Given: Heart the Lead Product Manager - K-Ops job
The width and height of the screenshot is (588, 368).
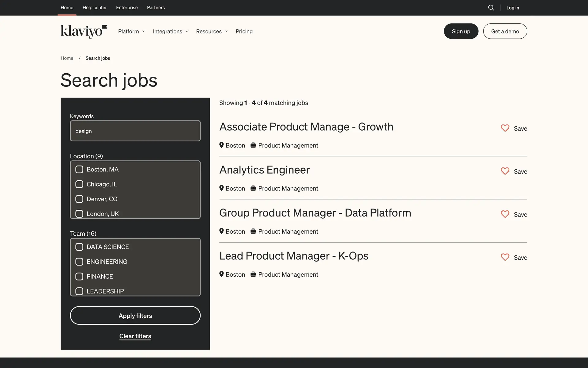Looking at the screenshot, I should click(x=505, y=257).
